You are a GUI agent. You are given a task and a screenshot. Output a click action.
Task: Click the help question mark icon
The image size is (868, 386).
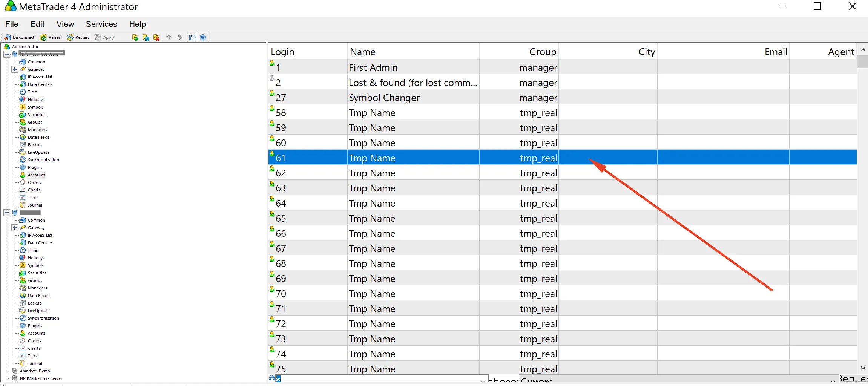[203, 37]
